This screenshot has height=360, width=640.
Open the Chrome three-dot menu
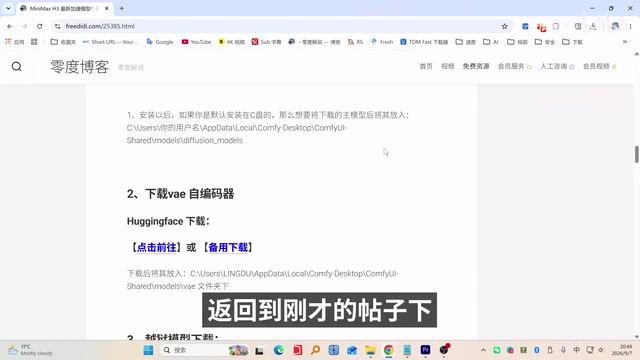[630, 26]
